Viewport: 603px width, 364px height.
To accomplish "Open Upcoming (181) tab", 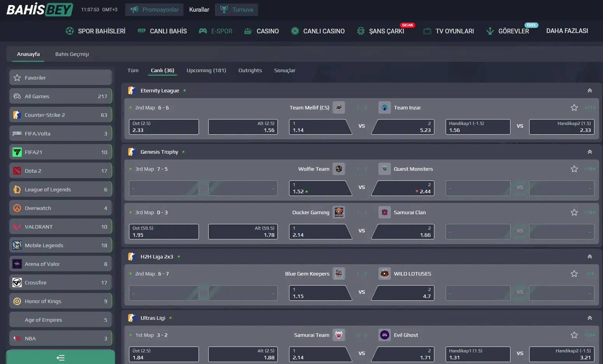I will coord(206,70).
